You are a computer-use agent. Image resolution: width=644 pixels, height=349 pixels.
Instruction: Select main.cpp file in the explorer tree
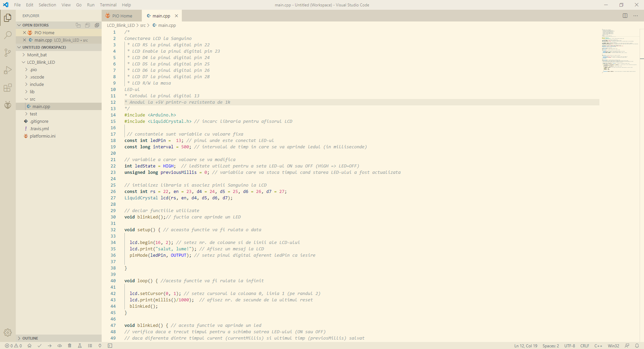59,106
